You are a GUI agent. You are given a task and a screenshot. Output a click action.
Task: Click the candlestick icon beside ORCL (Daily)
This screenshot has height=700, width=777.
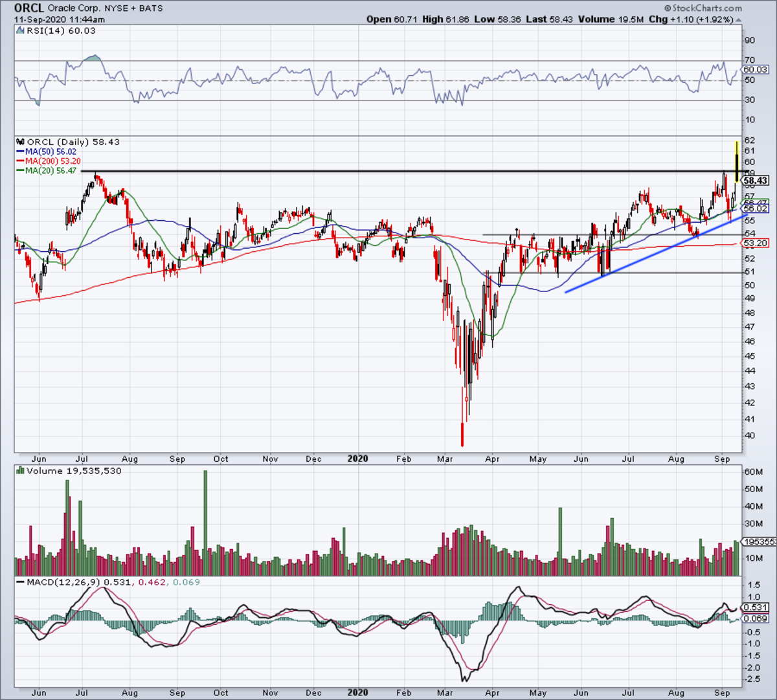point(20,142)
